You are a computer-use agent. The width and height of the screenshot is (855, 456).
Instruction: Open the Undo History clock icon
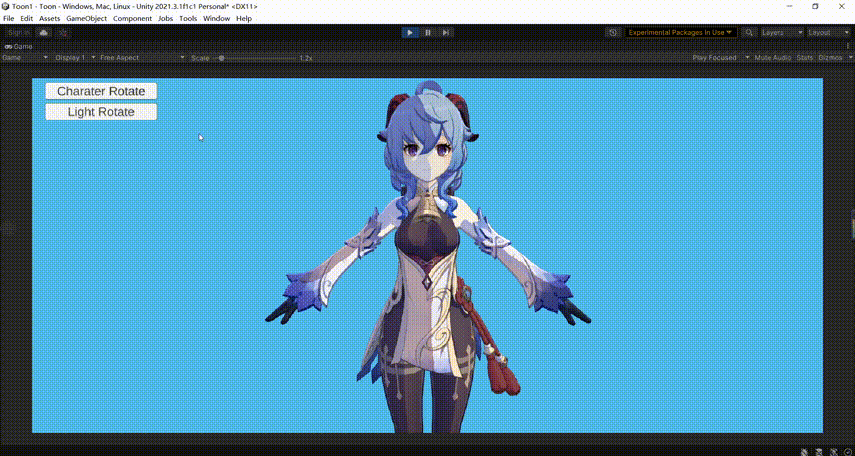(613, 32)
